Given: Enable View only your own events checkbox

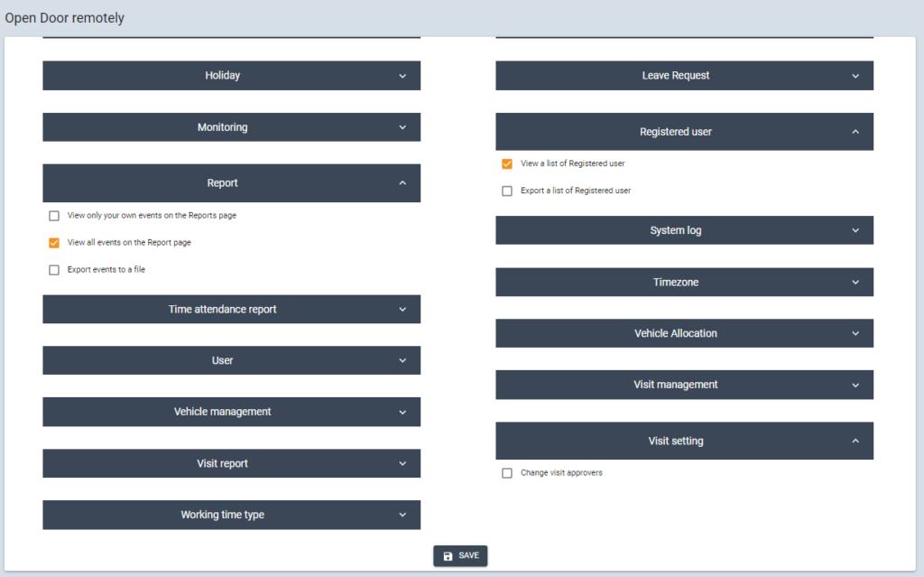Looking at the screenshot, I should point(54,216).
